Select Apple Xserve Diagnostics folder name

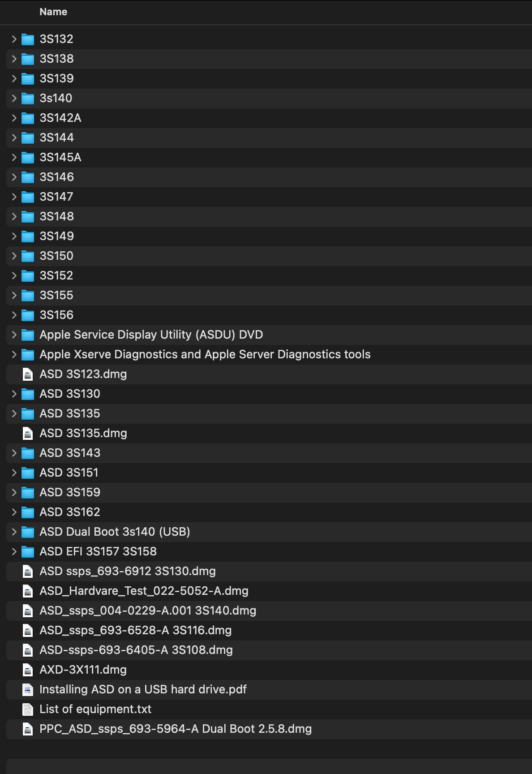(x=205, y=355)
